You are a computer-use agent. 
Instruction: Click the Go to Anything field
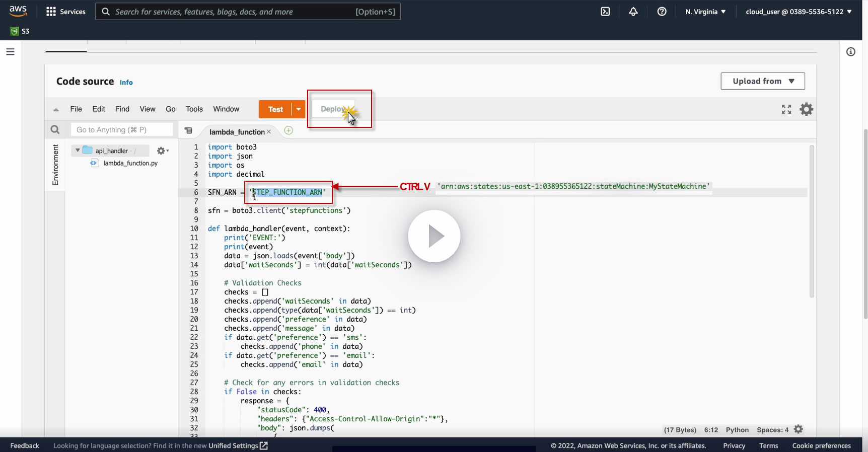[122, 130]
